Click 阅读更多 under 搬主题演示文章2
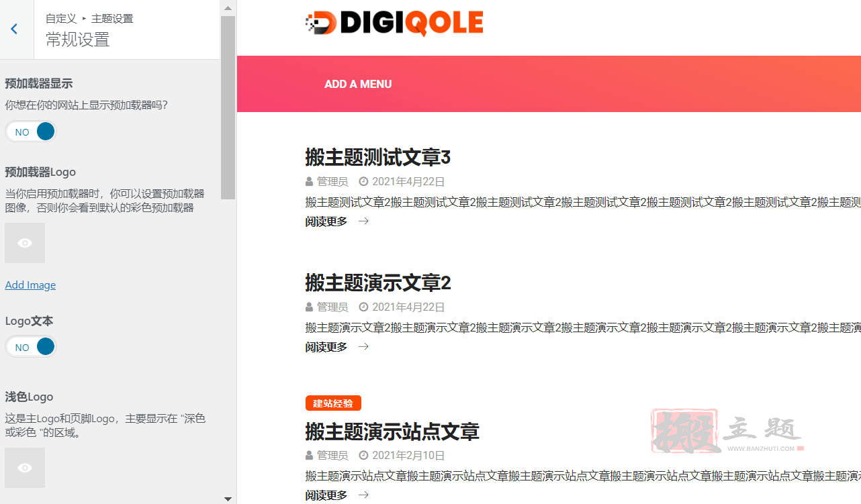Screen dimensions: 861x504 326,346
